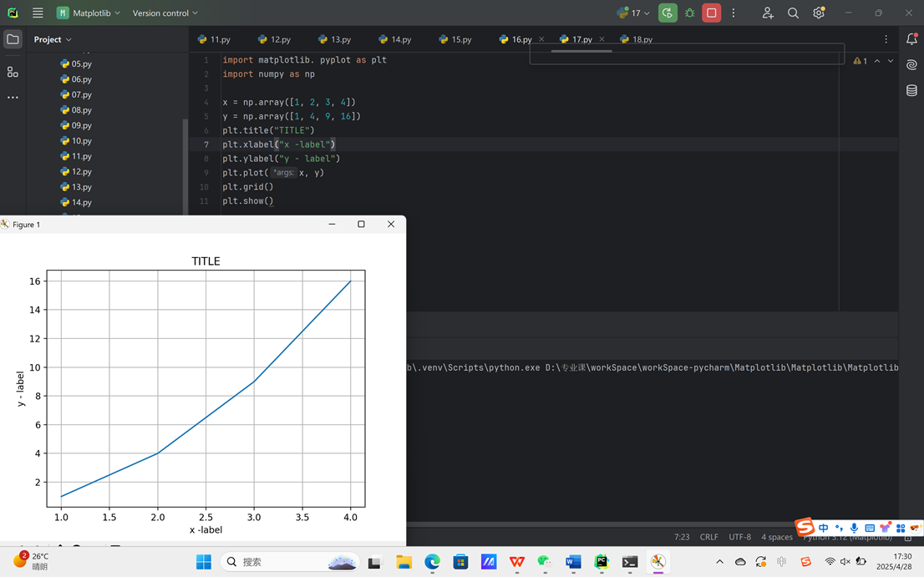This screenshot has width=924, height=577.
Task: Change CRLF line separator in status bar
Action: tap(709, 537)
